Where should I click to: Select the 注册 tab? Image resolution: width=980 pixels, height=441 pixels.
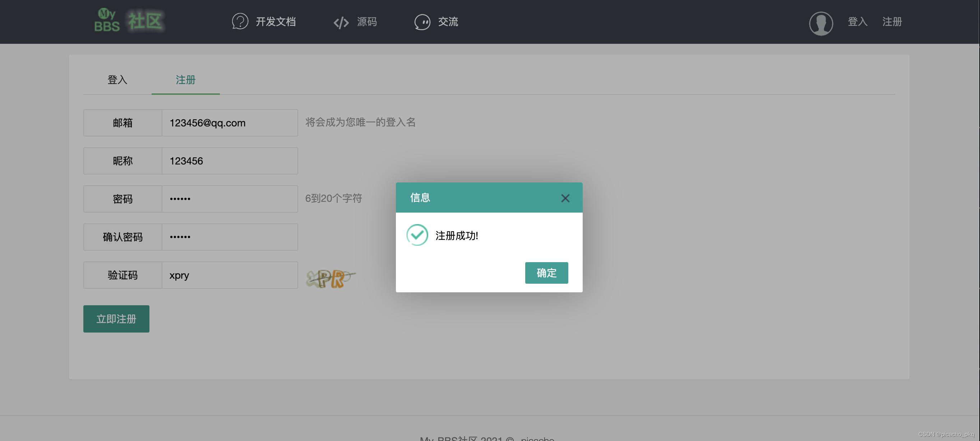pyautogui.click(x=185, y=79)
